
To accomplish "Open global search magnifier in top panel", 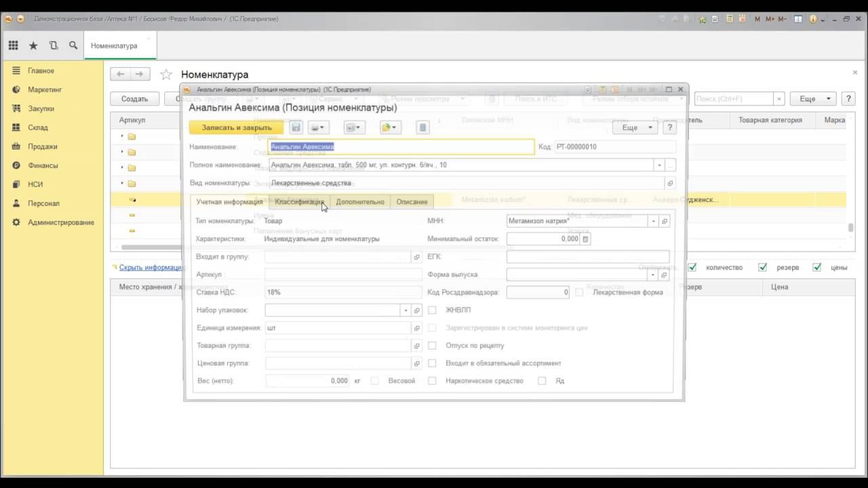I will (x=73, y=45).
